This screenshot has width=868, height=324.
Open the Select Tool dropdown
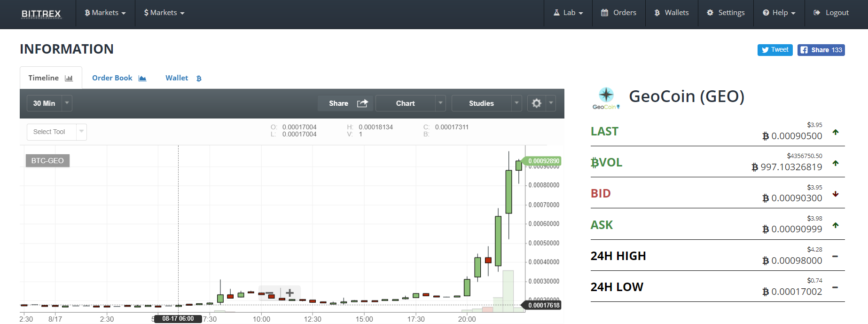click(57, 132)
